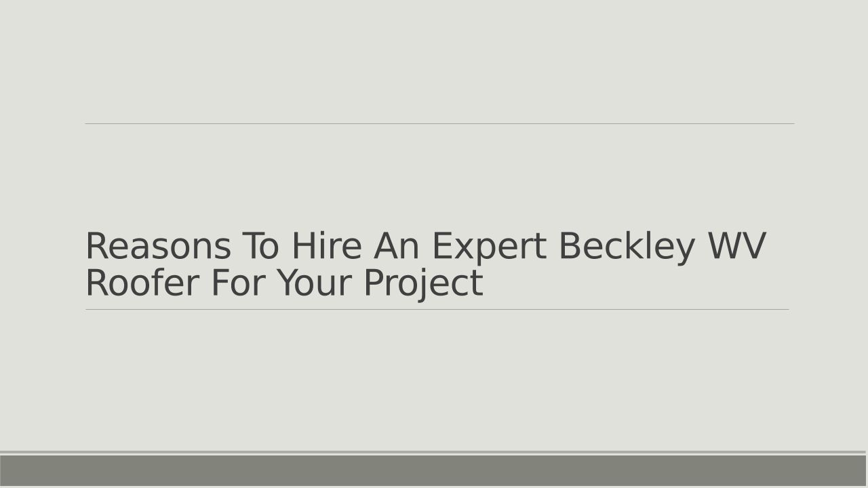Click the word 'Beckley' in the title
The image size is (868, 488).
[x=627, y=246]
